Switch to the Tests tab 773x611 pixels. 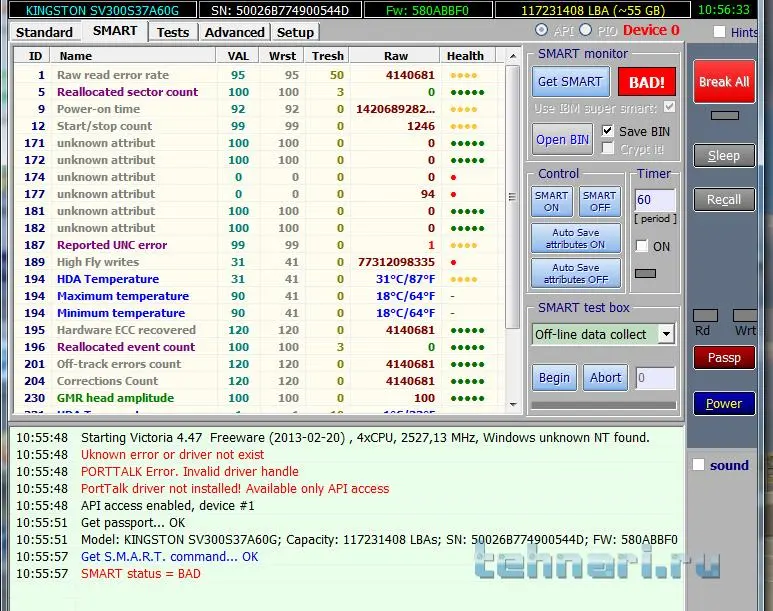(173, 32)
